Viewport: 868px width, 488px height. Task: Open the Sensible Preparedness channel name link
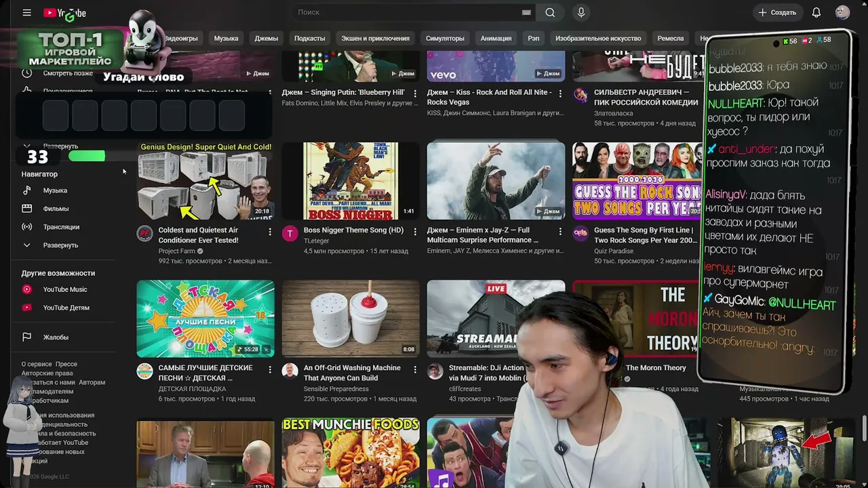(336, 389)
